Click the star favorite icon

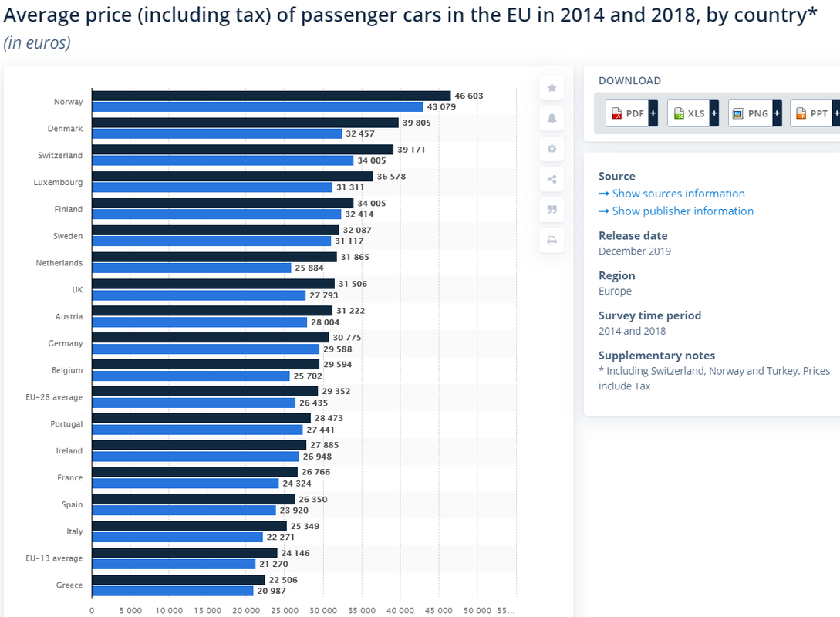(x=552, y=88)
